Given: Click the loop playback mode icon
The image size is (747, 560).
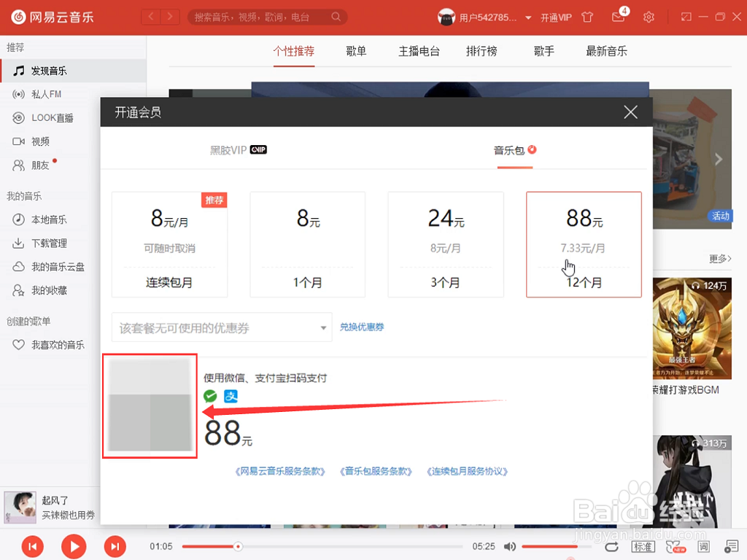Looking at the screenshot, I should [612, 546].
